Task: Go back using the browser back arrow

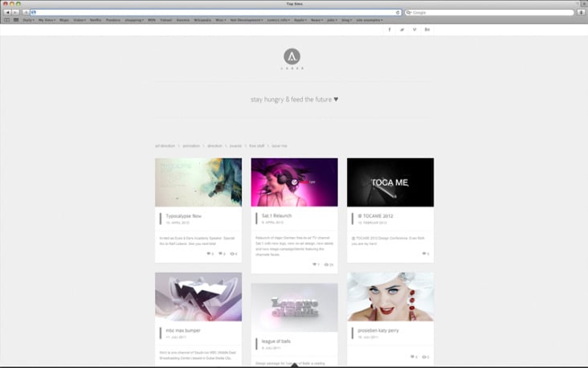Action: point(7,12)
